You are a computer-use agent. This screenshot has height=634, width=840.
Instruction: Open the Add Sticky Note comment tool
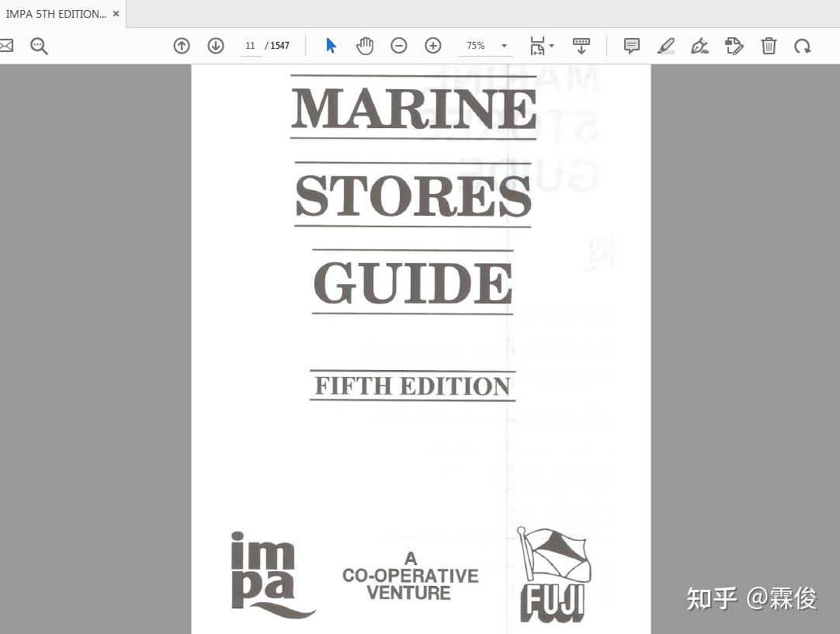coord(631,46)
